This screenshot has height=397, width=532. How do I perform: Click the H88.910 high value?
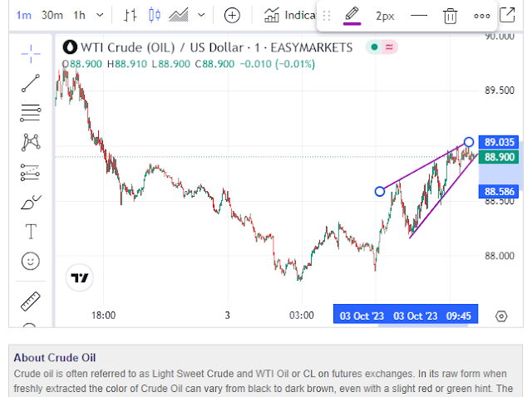[127, 64]
